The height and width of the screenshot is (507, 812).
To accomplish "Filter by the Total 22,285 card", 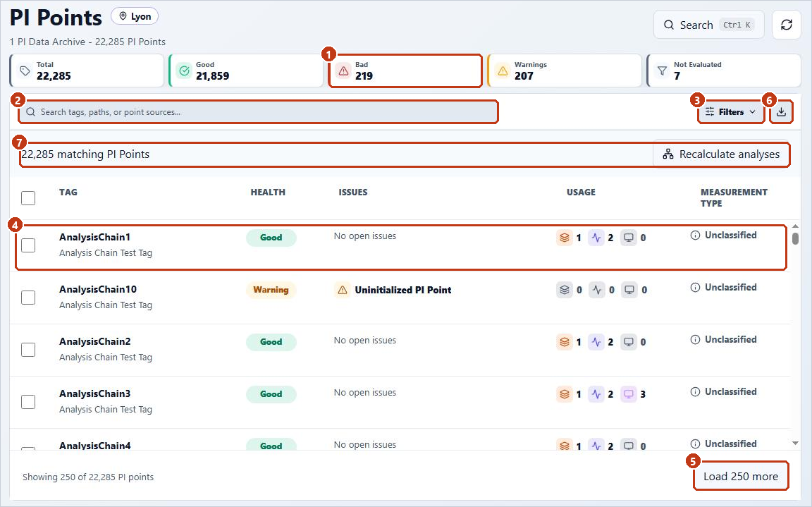I will pos(87,71).
